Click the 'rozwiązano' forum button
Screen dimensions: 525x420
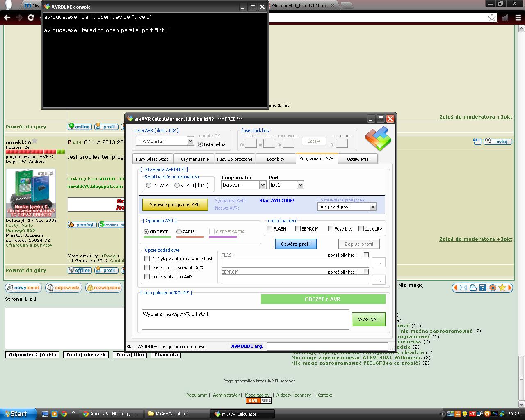[103, 288]
